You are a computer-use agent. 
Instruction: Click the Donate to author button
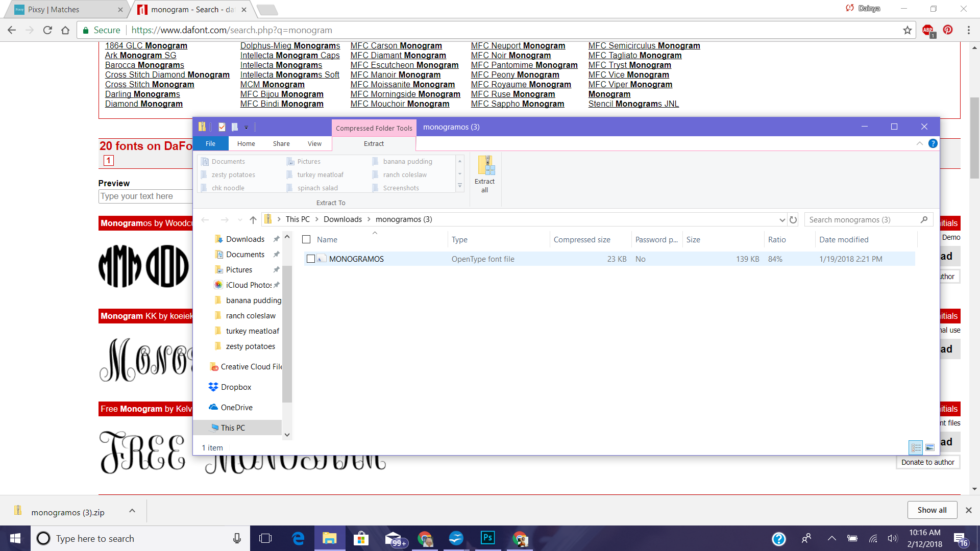927,462
